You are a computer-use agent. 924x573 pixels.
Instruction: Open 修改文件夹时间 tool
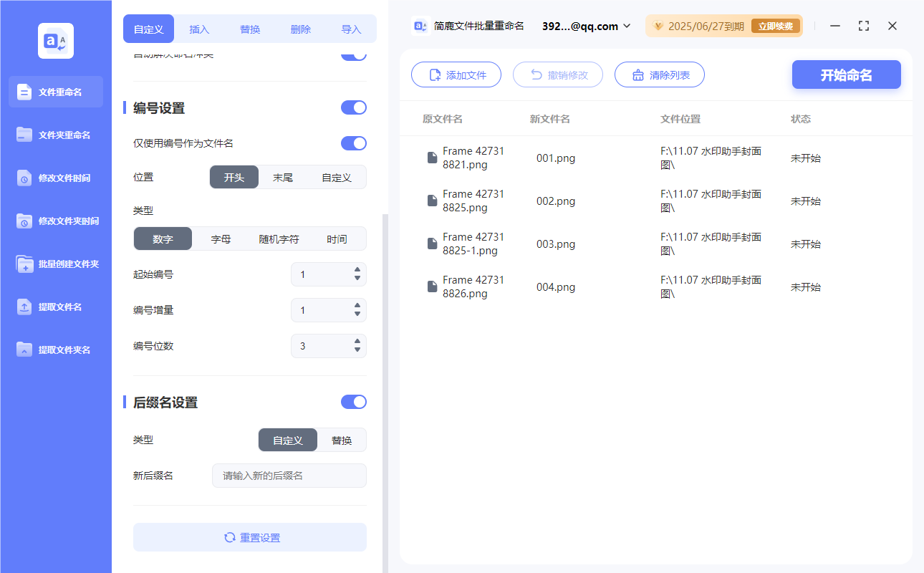pyautogui.click(x=55, y=221)
